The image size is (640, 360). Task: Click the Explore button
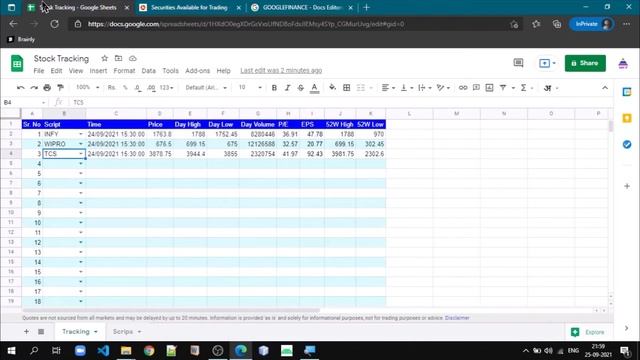pos(588,332)
